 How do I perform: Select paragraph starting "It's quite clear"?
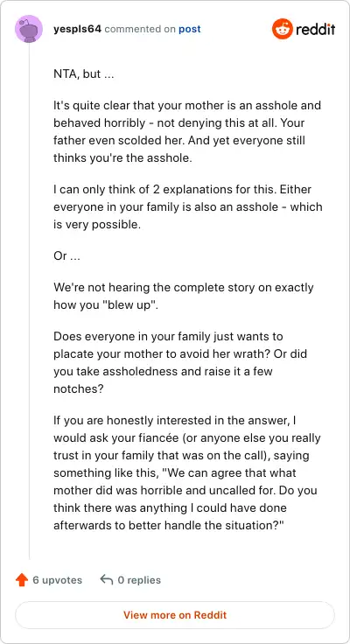point(187,131)
